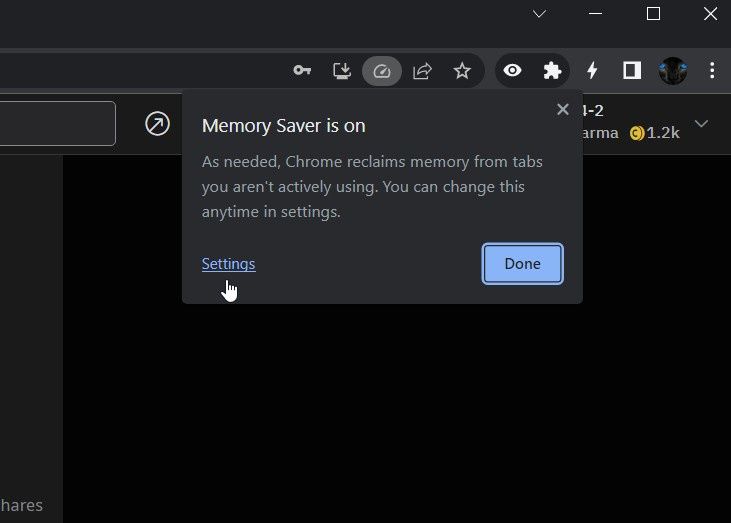
Task: Open Memory Saver Settings link
Action: [228, 264]
